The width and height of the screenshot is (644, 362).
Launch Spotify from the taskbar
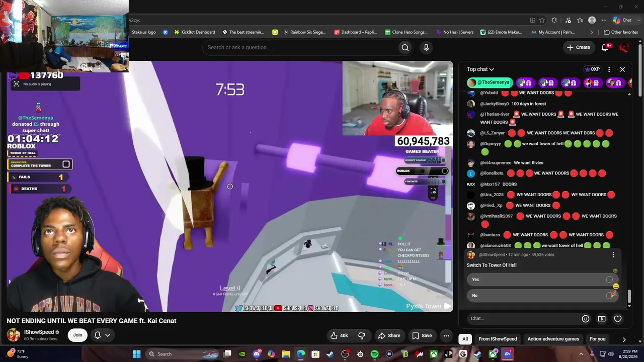tap(374, 354)
